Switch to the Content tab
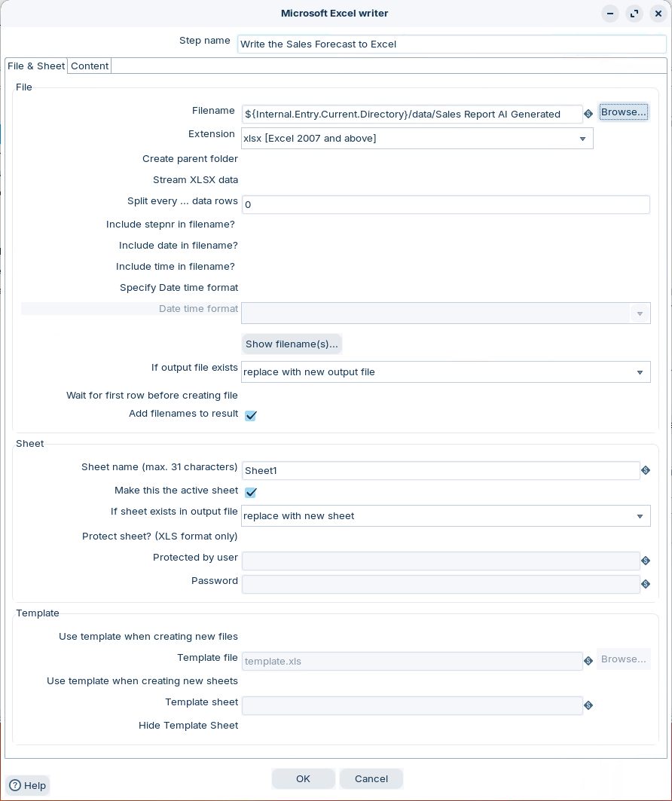The width and height of the screenshot is (672, 801). pyautogui.click(x=90, y=66)
